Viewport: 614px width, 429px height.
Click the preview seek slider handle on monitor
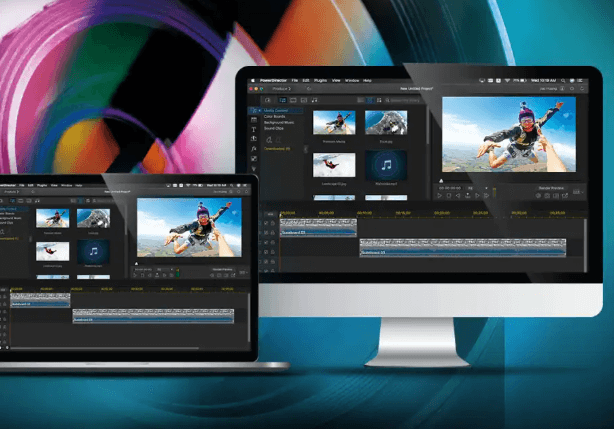(441, 181)
